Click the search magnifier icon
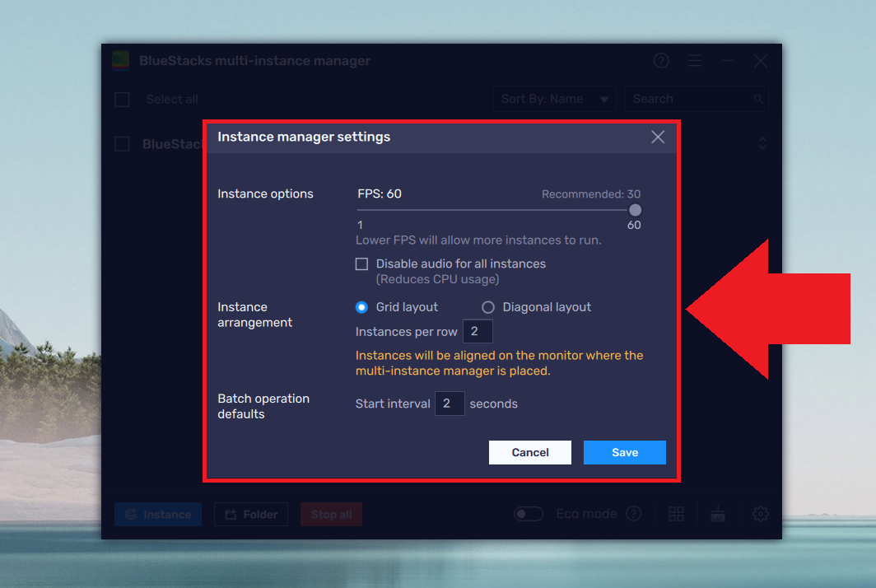This screenshot has width=876, height=588. coord(757,98)
